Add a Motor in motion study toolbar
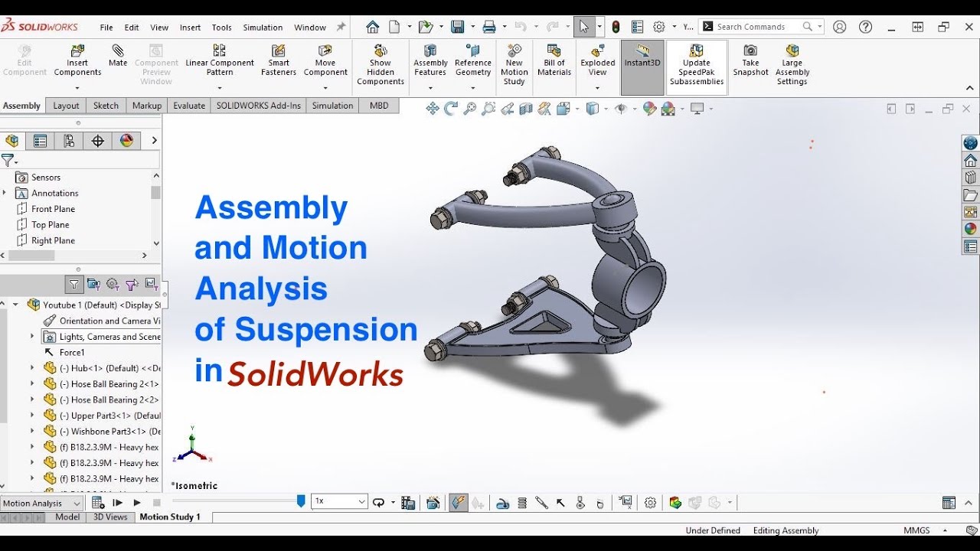The height and width of the screenshot is (551, 980). coord(502,503)
